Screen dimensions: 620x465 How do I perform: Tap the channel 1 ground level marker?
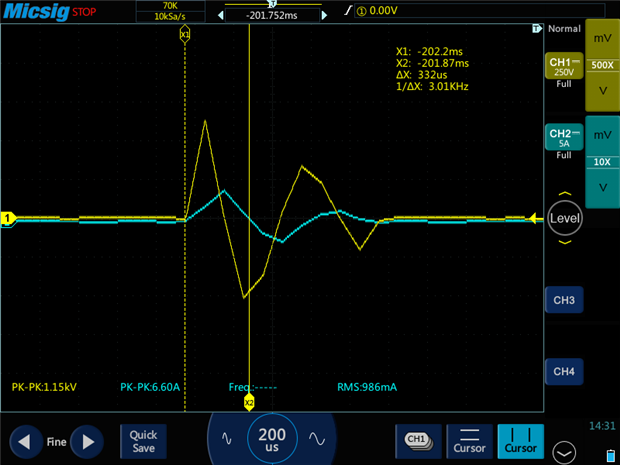tap(8, 218)
